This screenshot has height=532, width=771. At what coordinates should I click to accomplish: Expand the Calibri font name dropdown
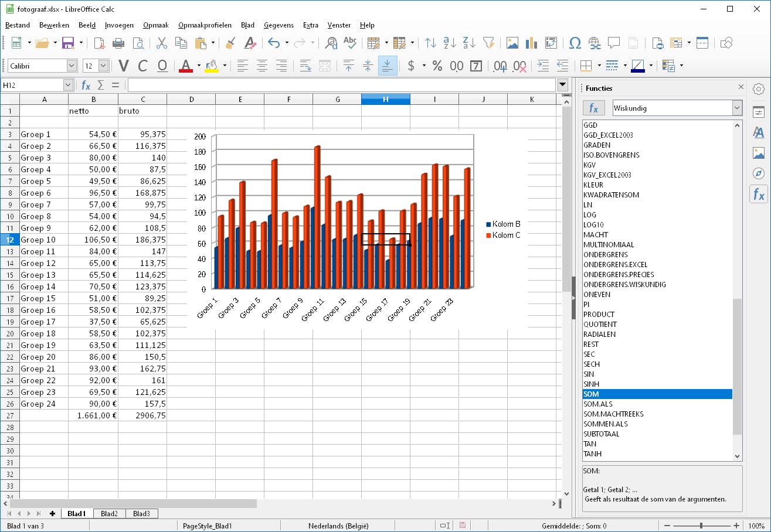pyautogui.click(x=72, y=66)
